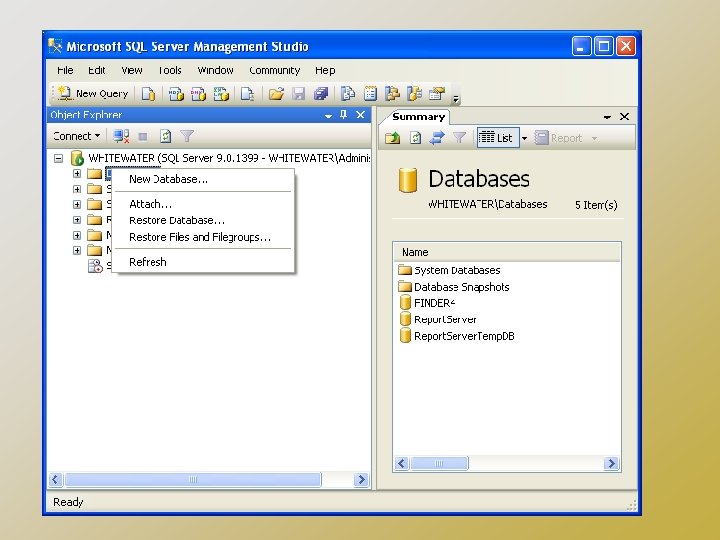Screen dimensions: 720x540
Task: Open the Window menu
Action: point(215,70)
